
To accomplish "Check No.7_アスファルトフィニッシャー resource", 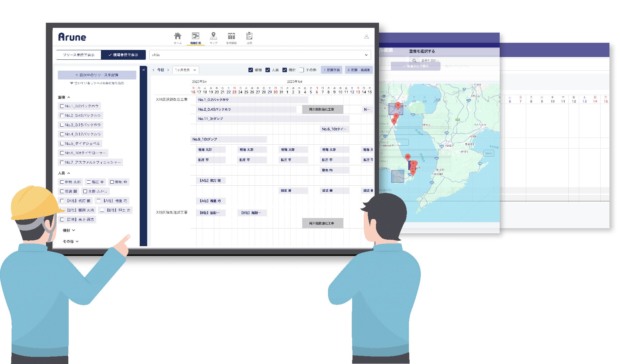I will (62, 162).
